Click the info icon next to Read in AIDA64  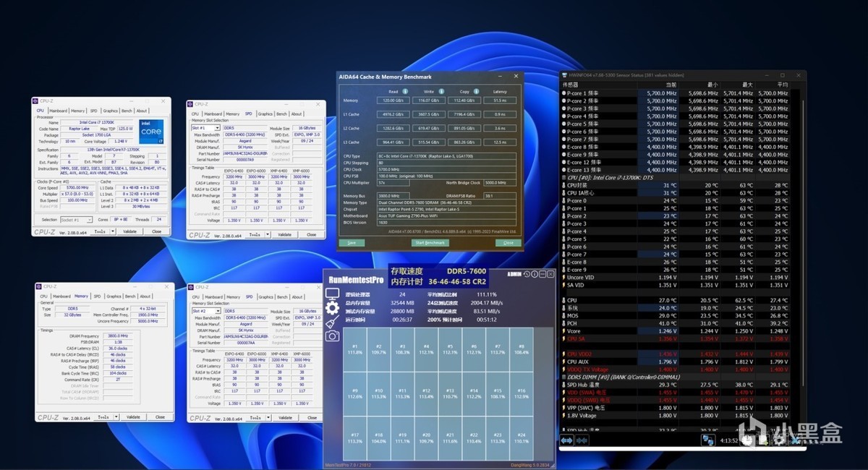(405, 91)
